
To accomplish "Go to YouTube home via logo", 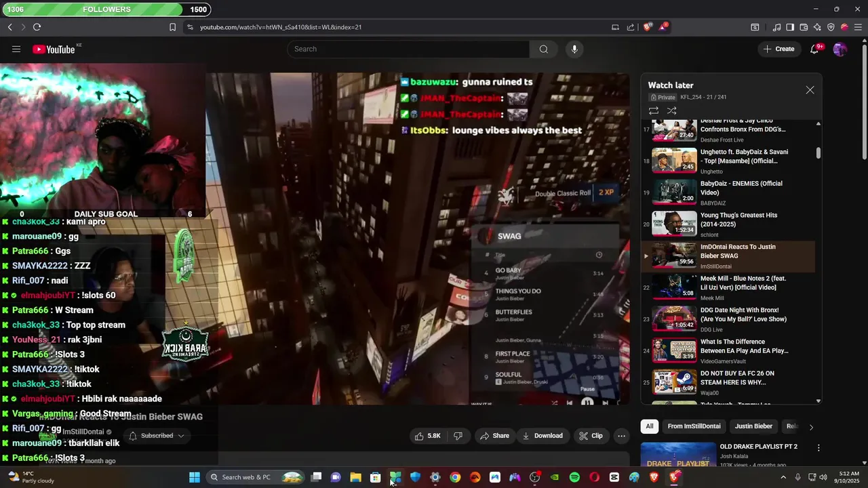I will pos(54,49).
